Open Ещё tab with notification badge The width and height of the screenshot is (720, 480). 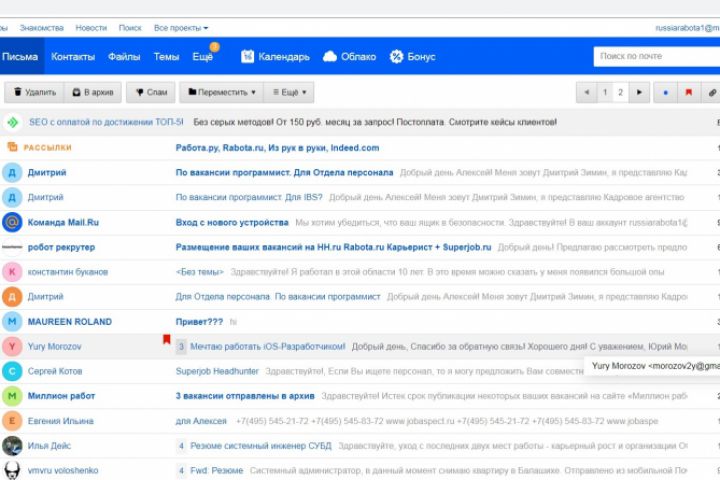202,56
